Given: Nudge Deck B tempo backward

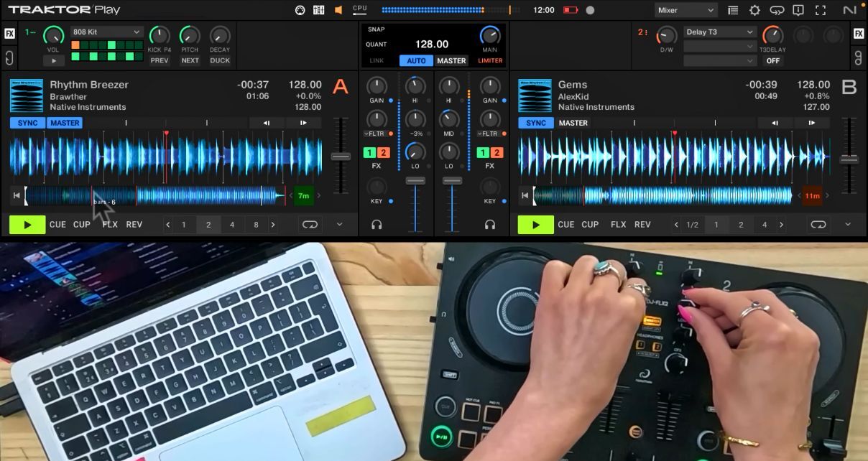Looking at the screenshot, I should (x=775, y=123).
